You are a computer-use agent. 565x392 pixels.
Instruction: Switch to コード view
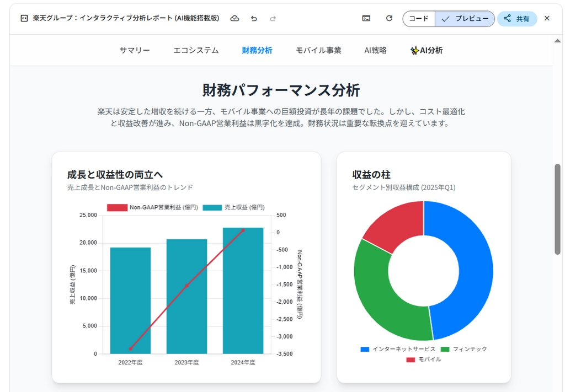click(x=419, y=19)
